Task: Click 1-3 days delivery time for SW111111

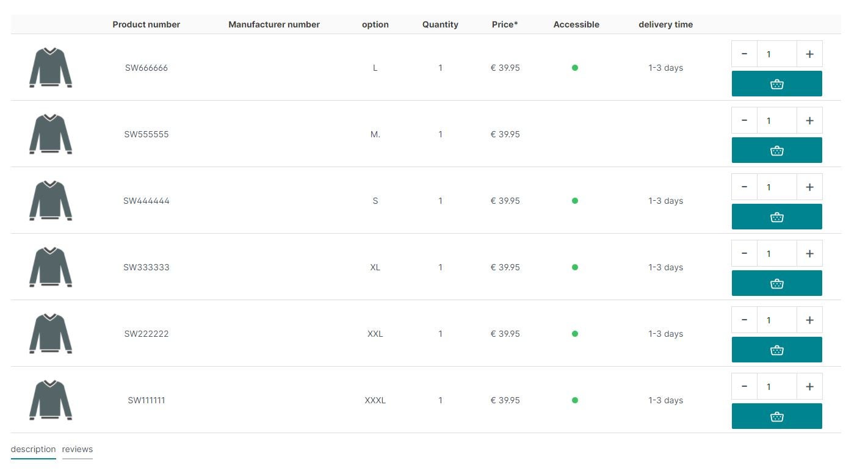Action: tap(666, 400)
